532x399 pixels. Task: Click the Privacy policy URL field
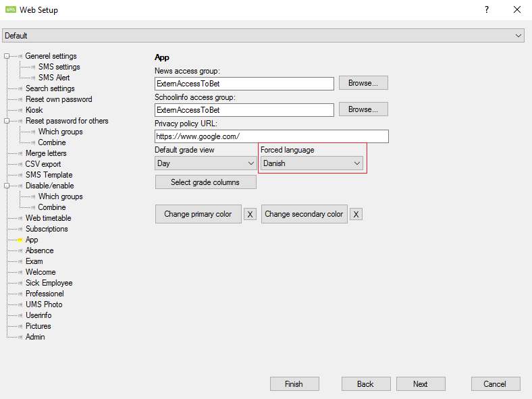point(271,136)
